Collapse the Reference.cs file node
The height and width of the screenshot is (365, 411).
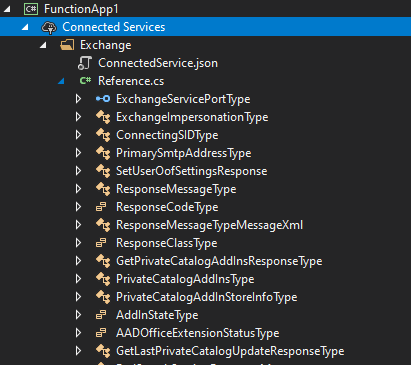point(61,81)
